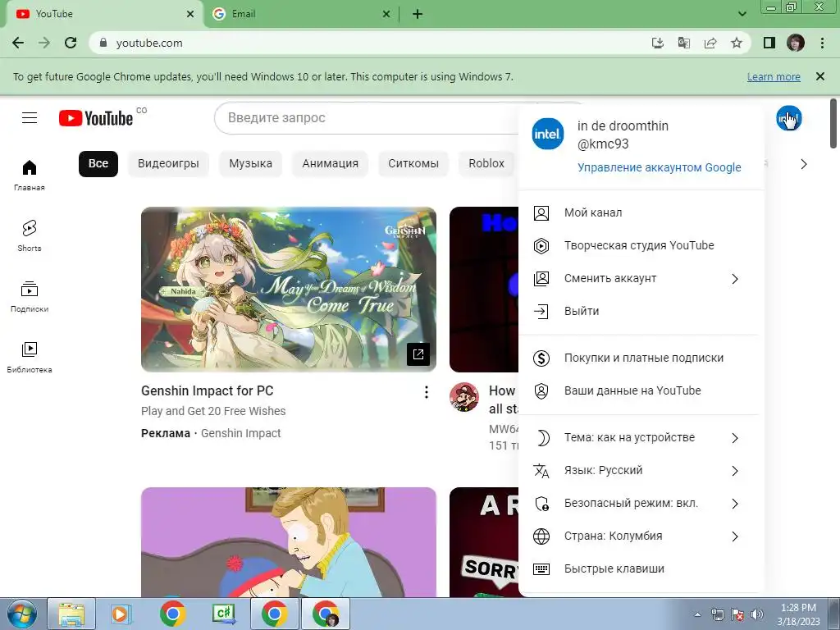Click the Mario channel avatar
The height and width of the screenshot is (630, 840).
coord(464,397)
